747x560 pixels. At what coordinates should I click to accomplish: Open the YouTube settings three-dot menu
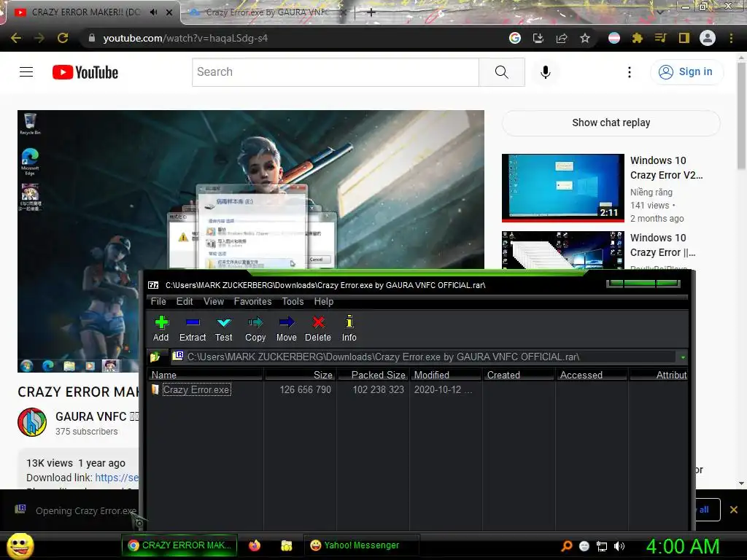pyautogui.click(x=630, y=72)
